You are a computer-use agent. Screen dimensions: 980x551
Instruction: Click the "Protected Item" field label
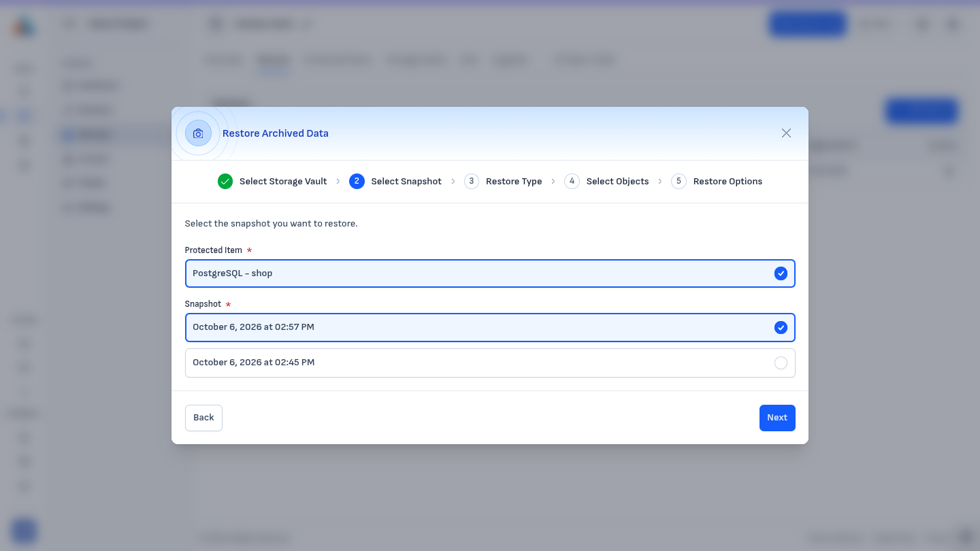214,250
